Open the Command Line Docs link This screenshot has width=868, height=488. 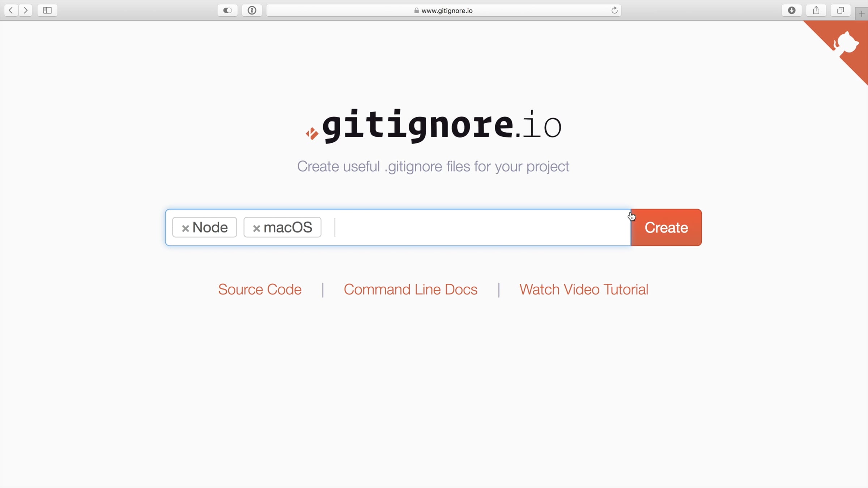(x=410, y=290)
